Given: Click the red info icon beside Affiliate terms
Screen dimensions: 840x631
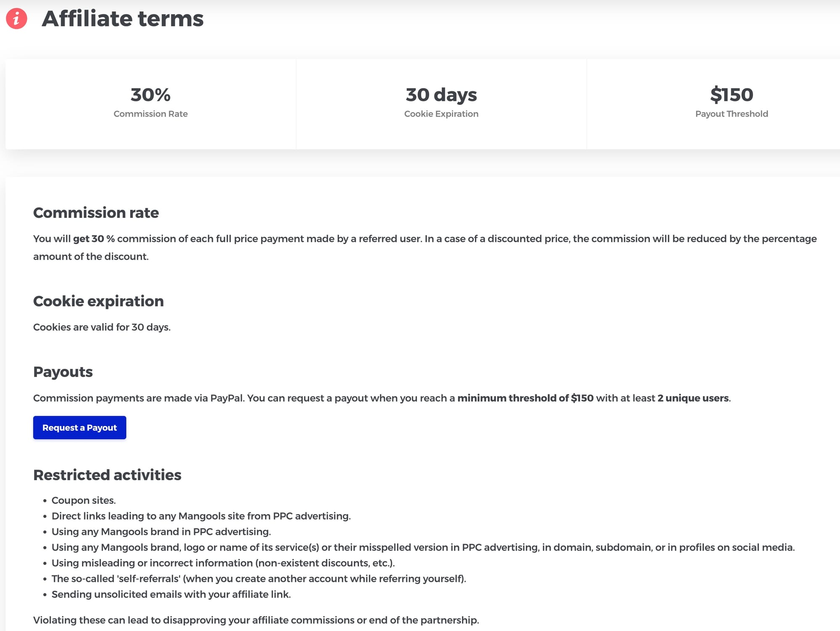Looking at the screenshot, I should [16, 19].
